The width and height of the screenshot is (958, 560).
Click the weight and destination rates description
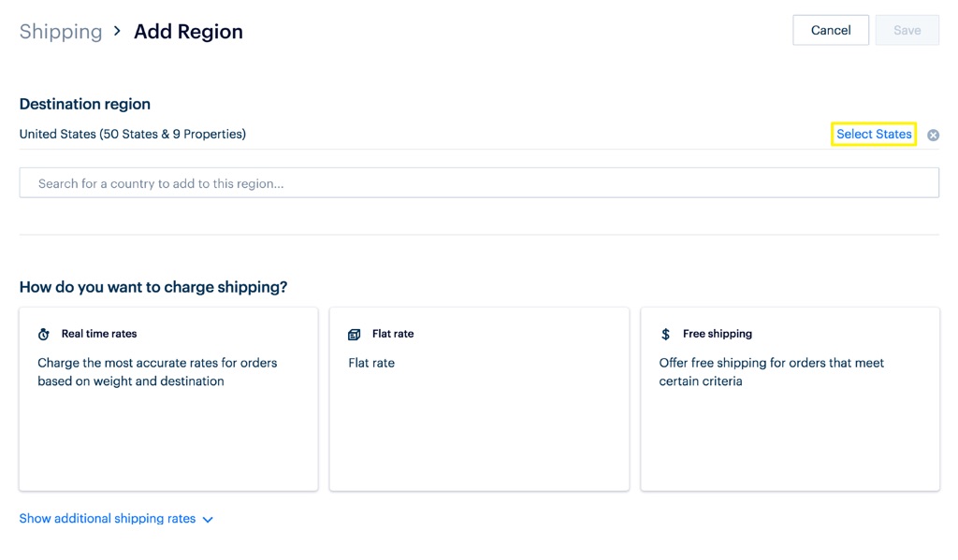click(157, 372)
